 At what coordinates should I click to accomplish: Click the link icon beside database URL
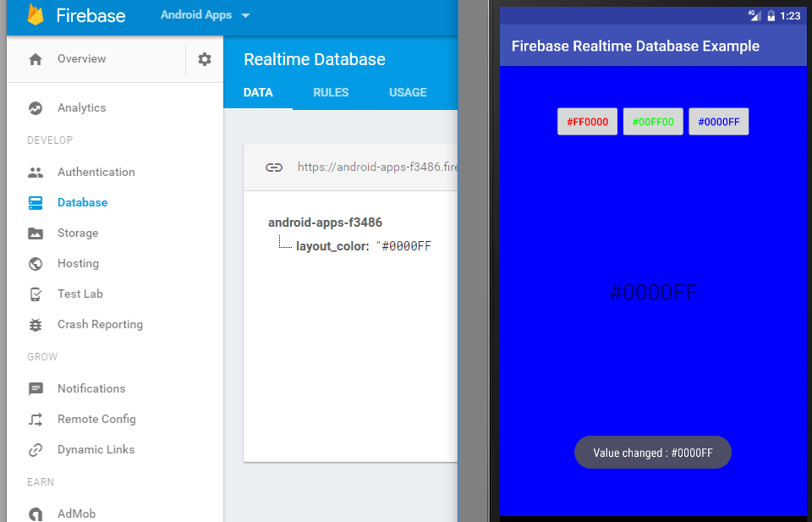pyautogui.click(x=273, y=168)
